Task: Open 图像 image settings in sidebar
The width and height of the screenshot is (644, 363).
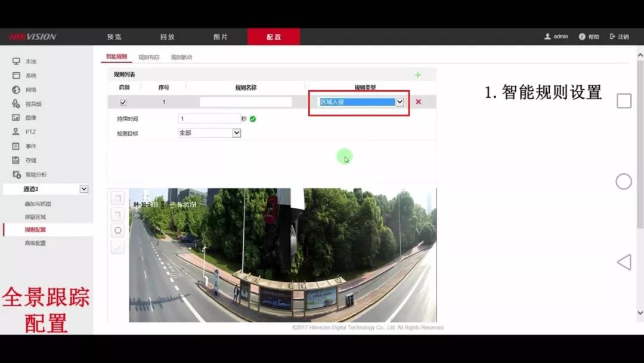Action: pyautogui.click(x=30, y=118)
